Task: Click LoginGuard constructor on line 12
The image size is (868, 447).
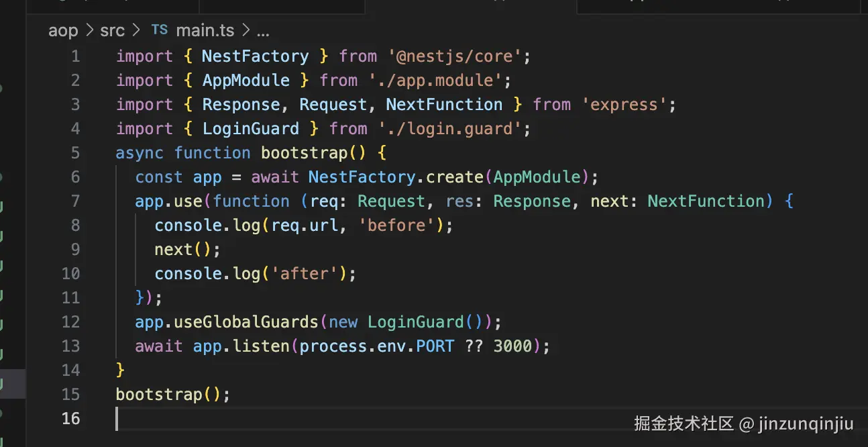Action: point(416,322)
